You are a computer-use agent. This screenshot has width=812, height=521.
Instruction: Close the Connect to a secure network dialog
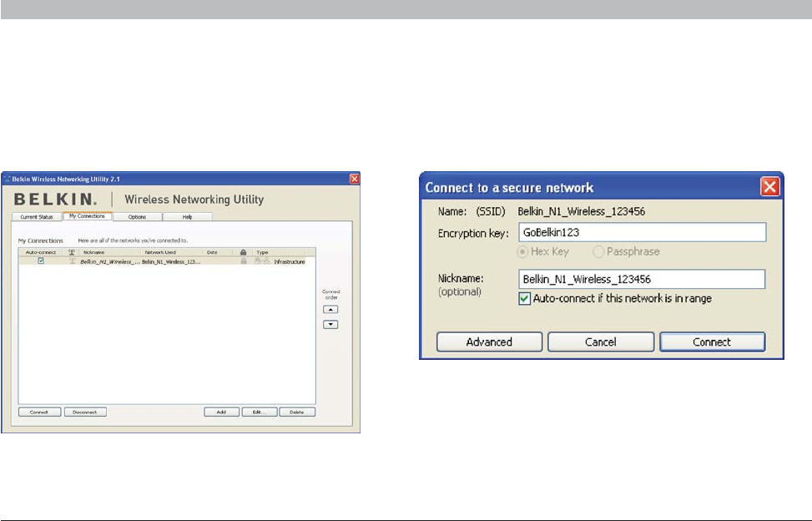(x=769, y=186)
